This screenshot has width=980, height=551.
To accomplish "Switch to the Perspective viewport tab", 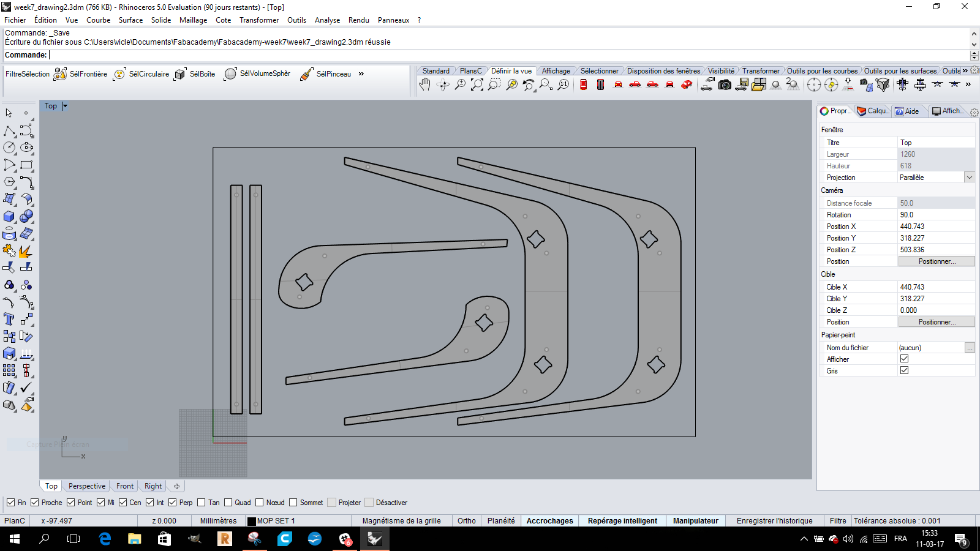I will [87, 486].
